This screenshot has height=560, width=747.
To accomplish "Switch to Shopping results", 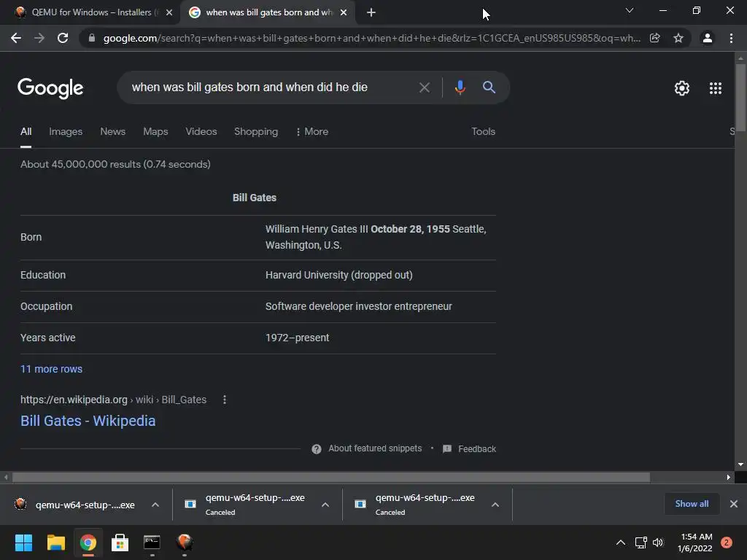I will coord(256,131).
